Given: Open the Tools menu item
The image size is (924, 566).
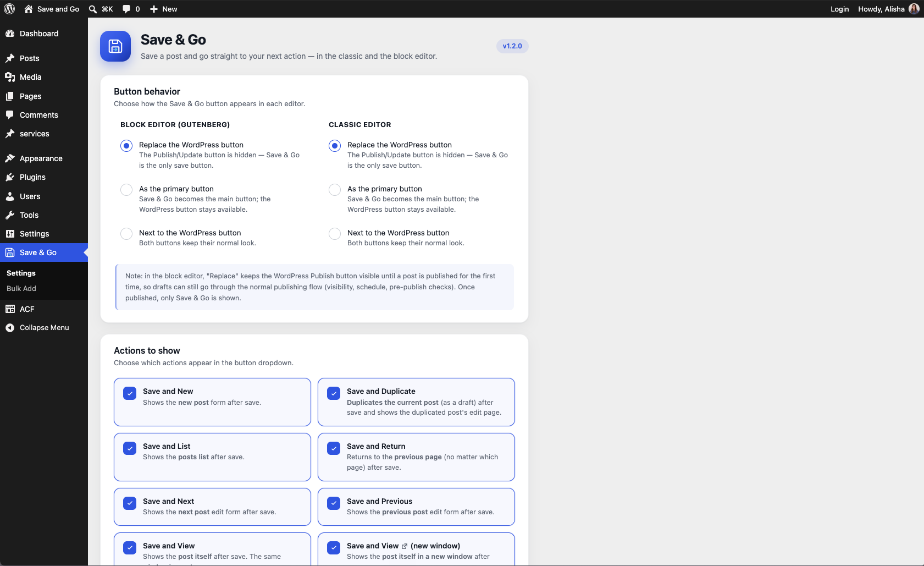Looking at the screenshot, I should (x=44, y=215).
